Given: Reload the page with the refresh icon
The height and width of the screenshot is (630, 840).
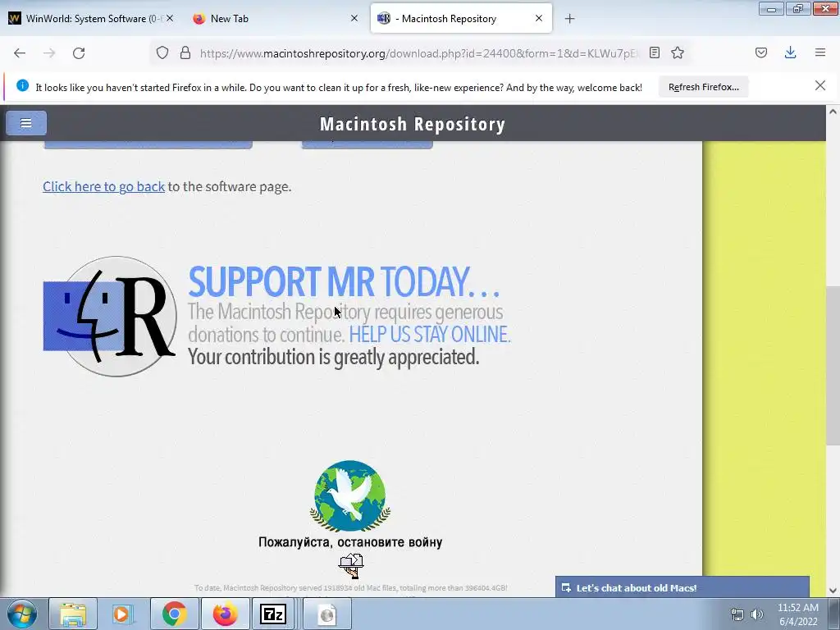Looking at the screenshot, I should click(79, 53).
